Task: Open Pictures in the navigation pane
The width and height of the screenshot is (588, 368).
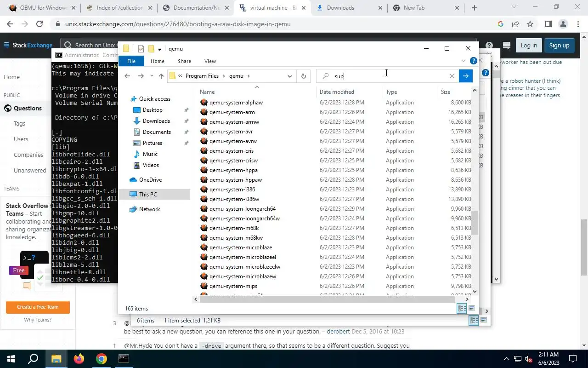Action: point(153,143)
